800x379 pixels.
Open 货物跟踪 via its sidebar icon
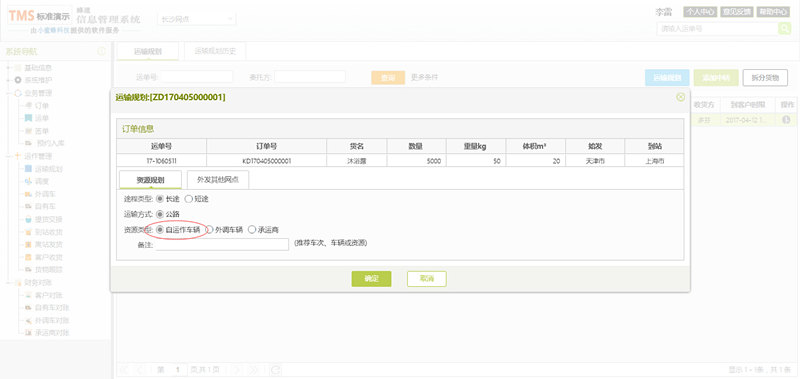point(29,269)
